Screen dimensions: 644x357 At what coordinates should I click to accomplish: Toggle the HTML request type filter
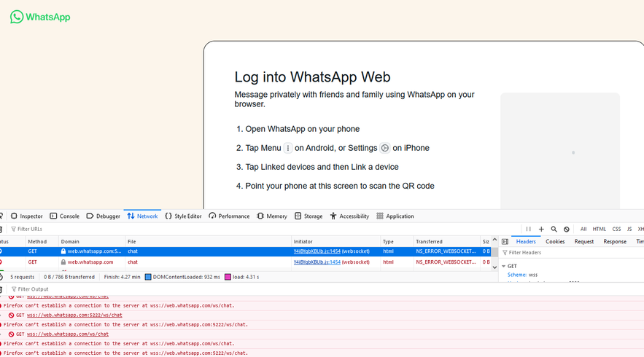click(599, 229)
